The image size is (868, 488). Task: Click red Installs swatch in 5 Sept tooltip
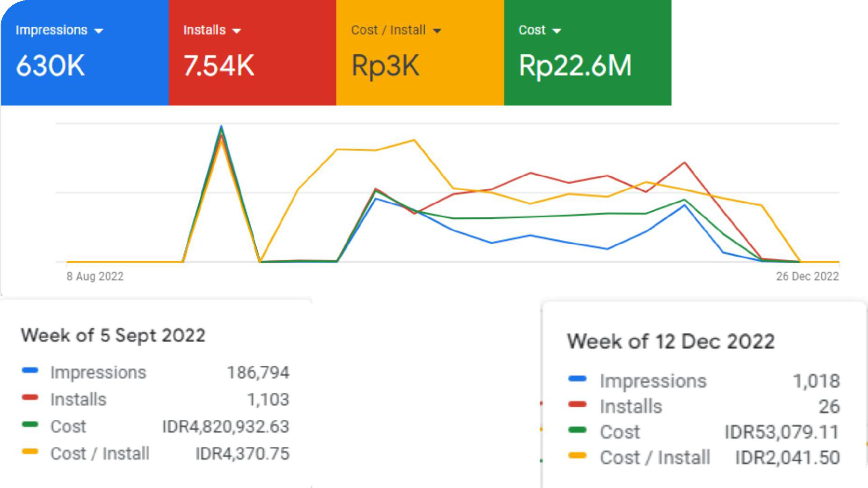click(30, 397)
